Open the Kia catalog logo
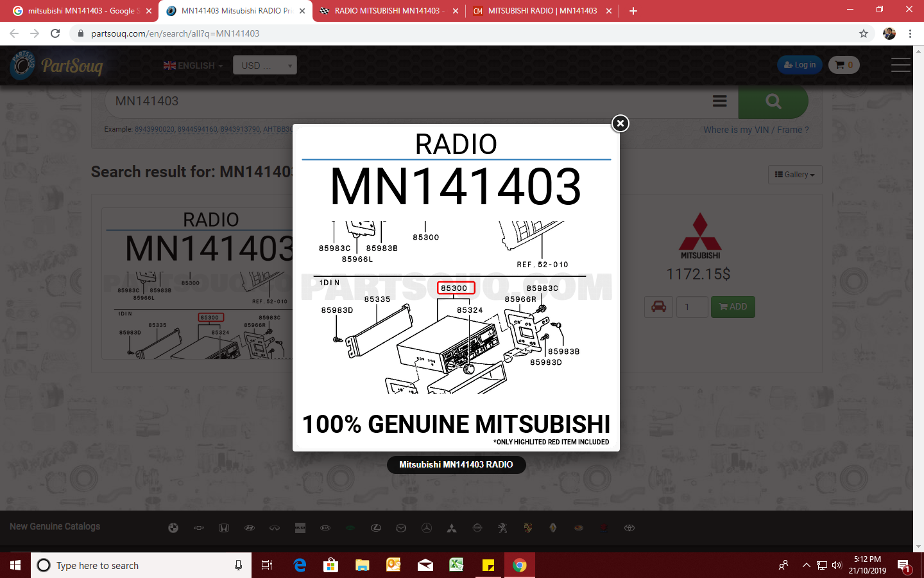Image resolution: width=924 pixels, height=578 pixels. (x=325, y=528)
